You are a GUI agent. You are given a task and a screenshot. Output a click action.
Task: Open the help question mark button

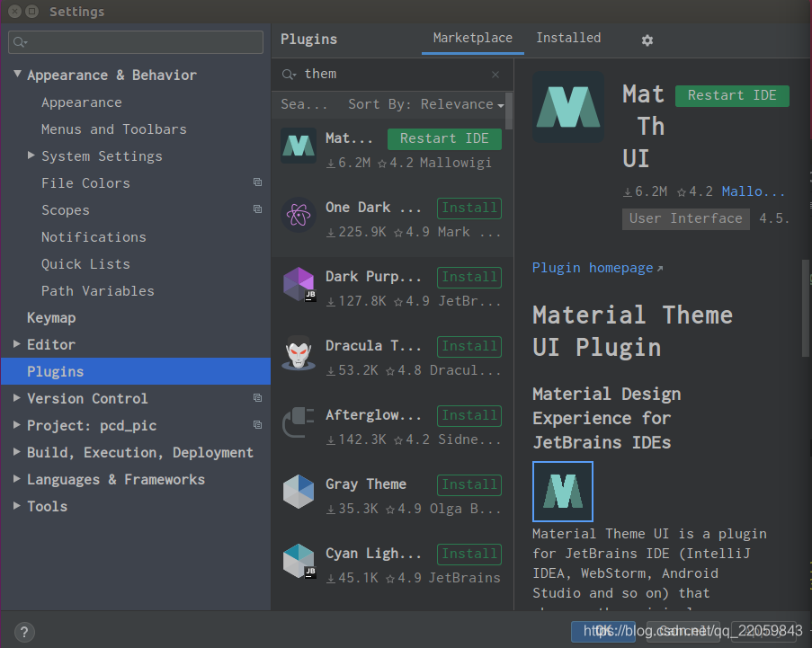pyautogui.click(x=24, y=632)
